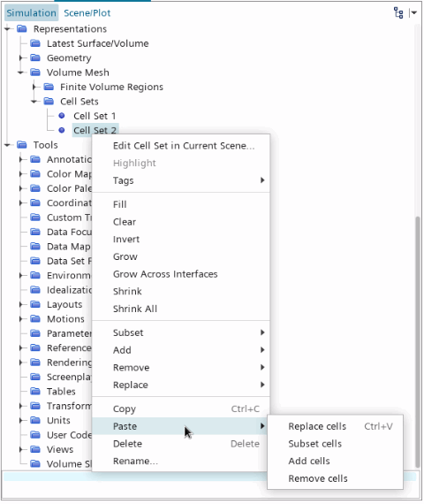Expand the Geometry tree node

21,57
